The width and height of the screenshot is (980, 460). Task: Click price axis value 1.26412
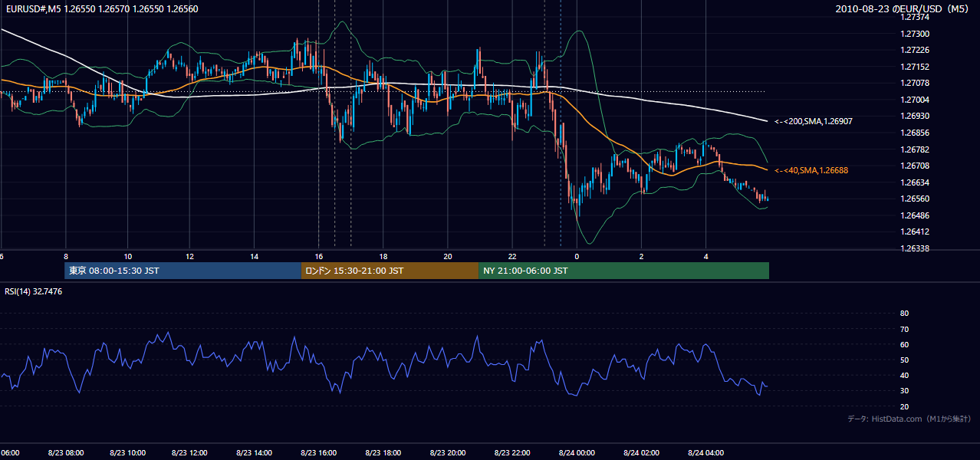coord(916,232)
